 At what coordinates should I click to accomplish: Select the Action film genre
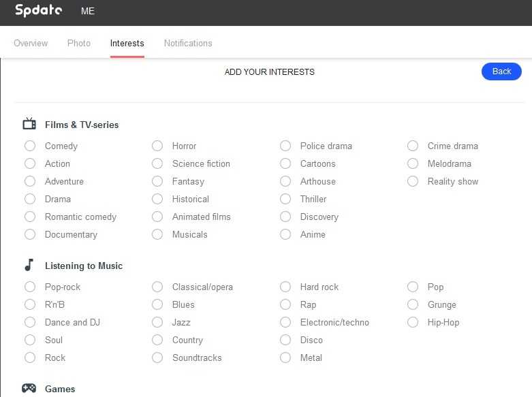[x=30, y=163]
